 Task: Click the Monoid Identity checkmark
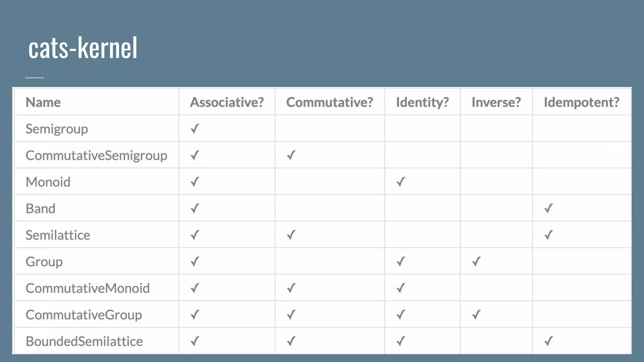401,182
